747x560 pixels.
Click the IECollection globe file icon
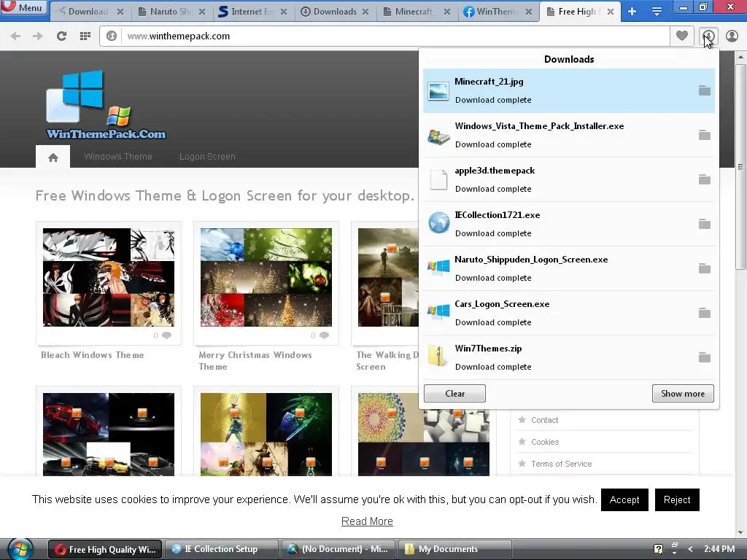[x=438, y=223]
